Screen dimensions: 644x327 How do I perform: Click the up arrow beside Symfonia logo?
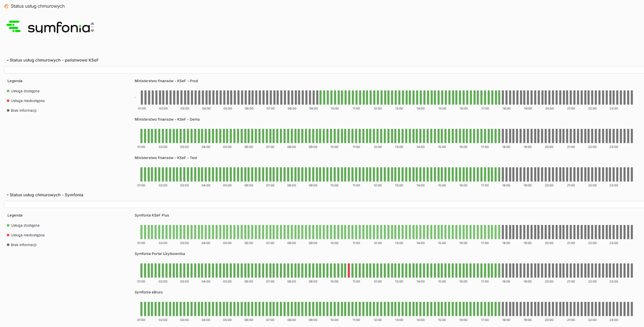(x=93, y=23)
